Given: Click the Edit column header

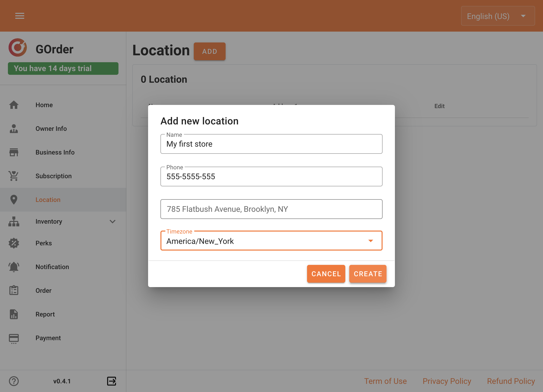Looking at the screenshot, I should 439,106.
